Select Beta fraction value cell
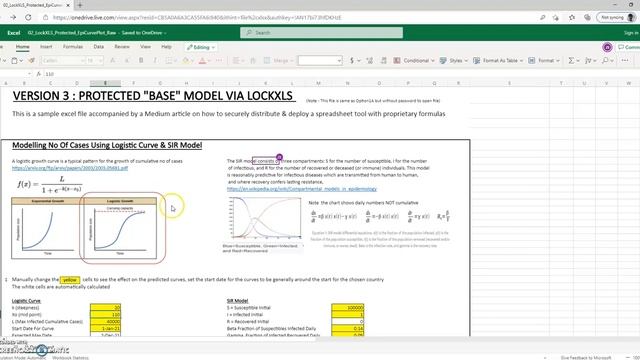The height and width of the screenshot is (360, 640). (348, 329)
